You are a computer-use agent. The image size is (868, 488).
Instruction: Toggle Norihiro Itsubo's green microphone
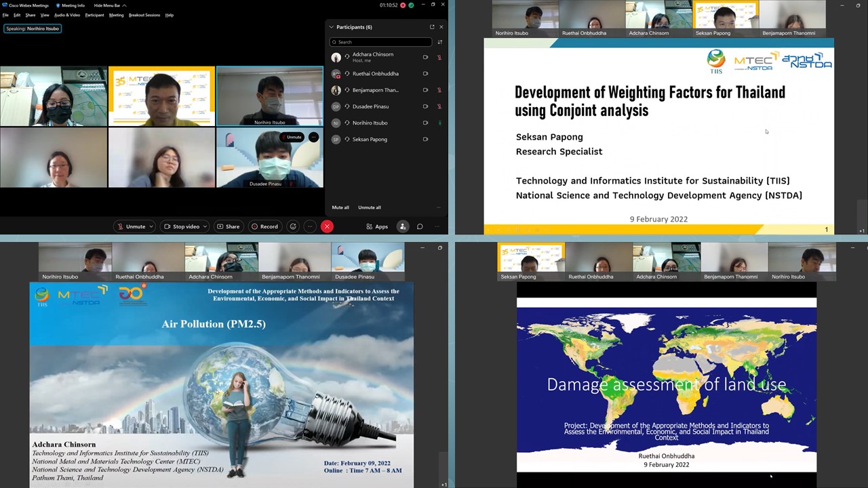[x=439, y=123]
